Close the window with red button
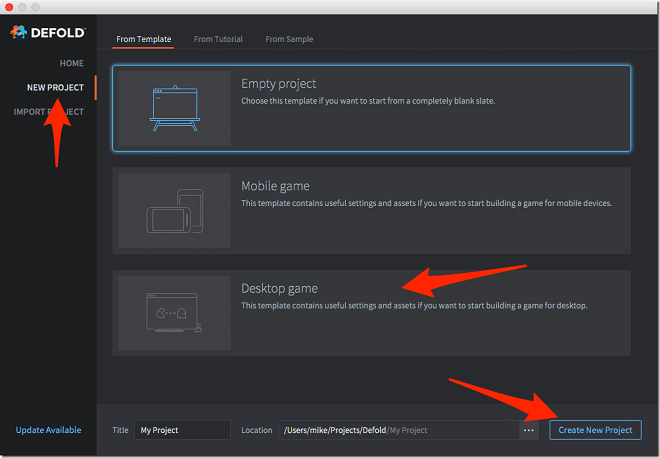 pyautogui.click(x=9, y=7)
